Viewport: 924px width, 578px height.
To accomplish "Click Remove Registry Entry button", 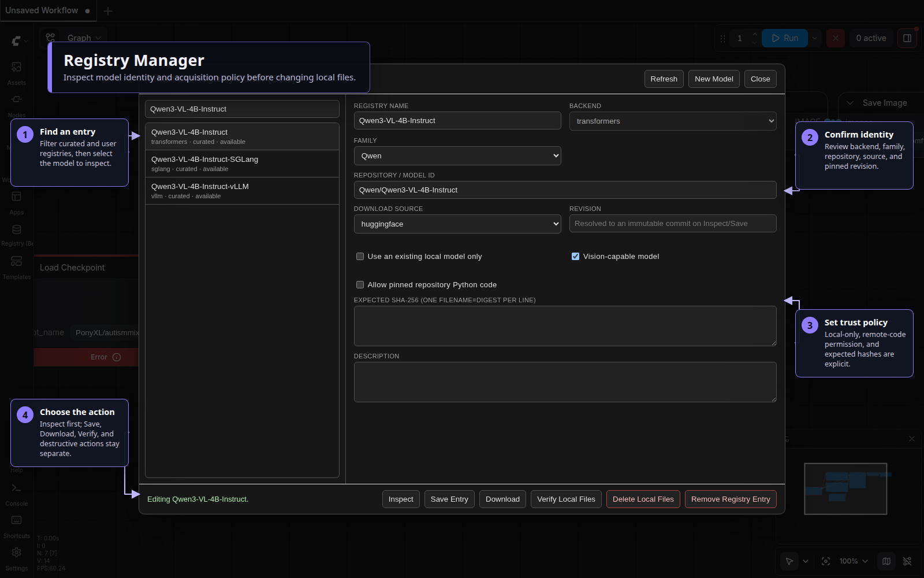I will (x=731, y=499).
